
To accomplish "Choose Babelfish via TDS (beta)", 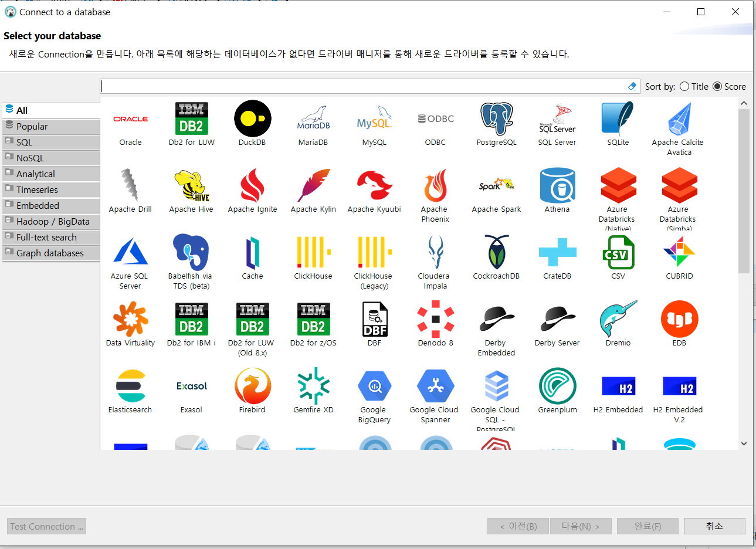I will click(x=191, y=252).
